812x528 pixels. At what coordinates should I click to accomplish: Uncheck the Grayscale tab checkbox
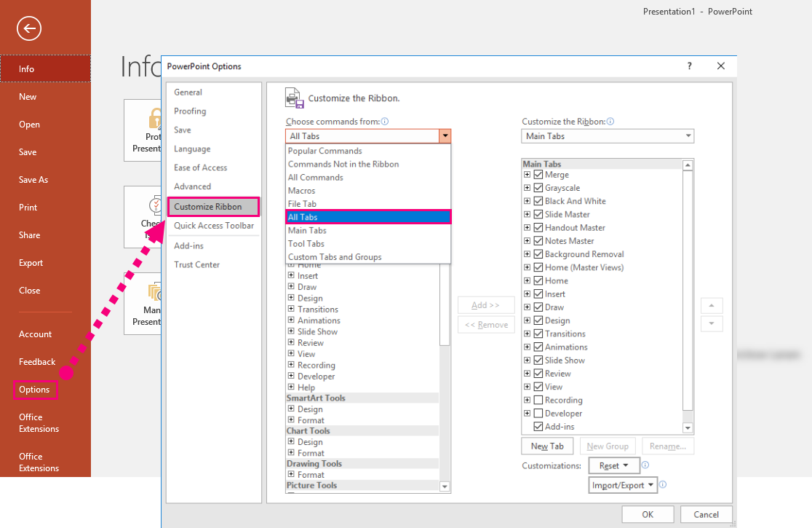tap(538, 188)
